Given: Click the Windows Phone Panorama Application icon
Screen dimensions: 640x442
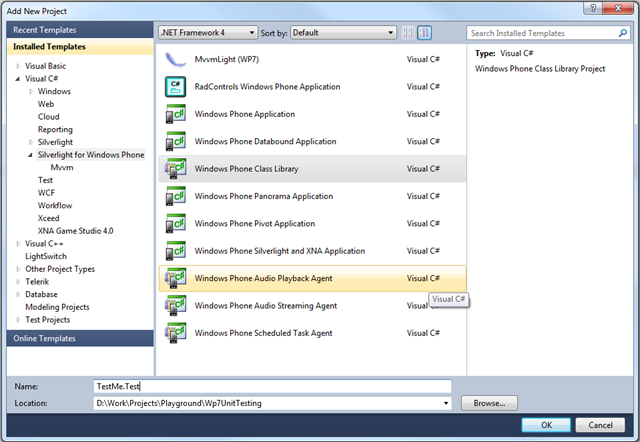Looking at the screenshot, I should click(x=176, y=196).
